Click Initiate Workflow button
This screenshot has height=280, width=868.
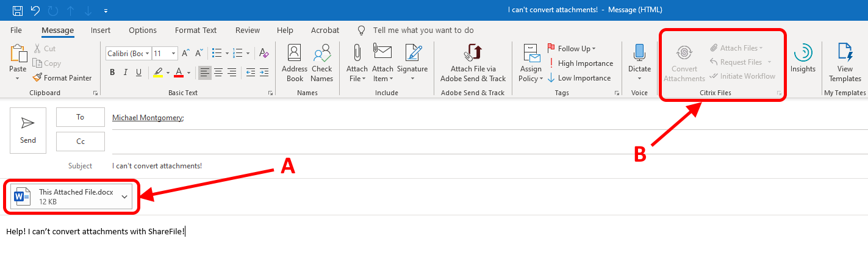tap(742, 76)
